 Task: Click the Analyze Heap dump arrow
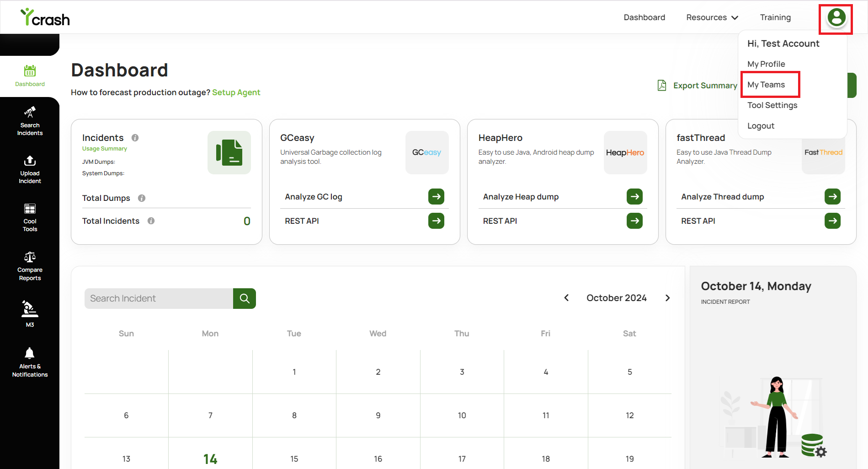[x=634, y=197]
